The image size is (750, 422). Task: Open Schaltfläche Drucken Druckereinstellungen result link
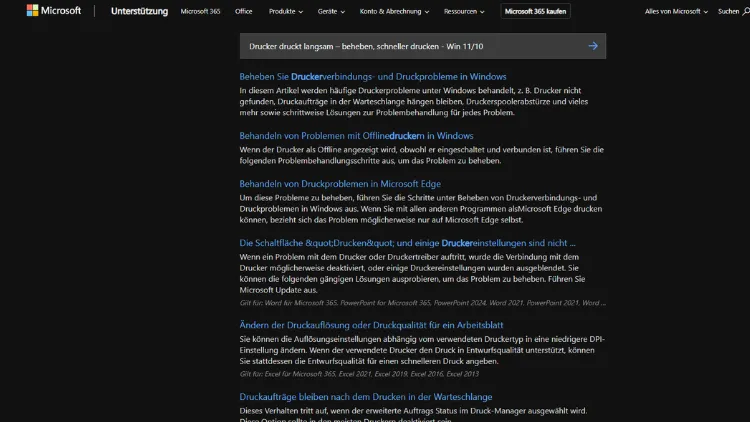tap(407, 243)
